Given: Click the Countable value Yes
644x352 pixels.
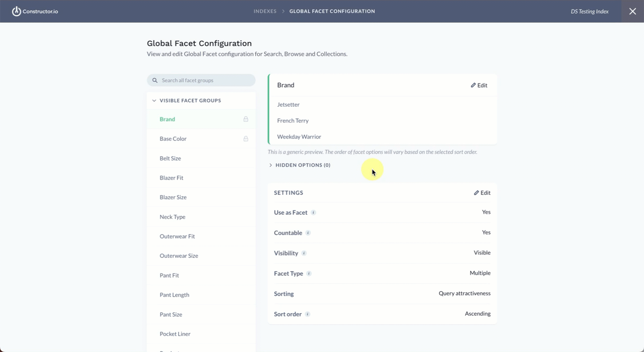Looking at the screenshot, I should pyautogui.click(x=486, y=232).
